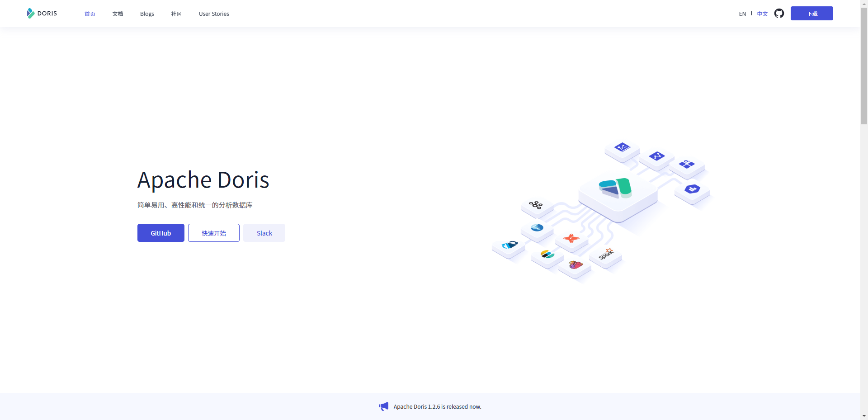This screenshot has height=420, width=868.
Task: Click the vertical scrollbar thumb
Action: coord(864,66)
